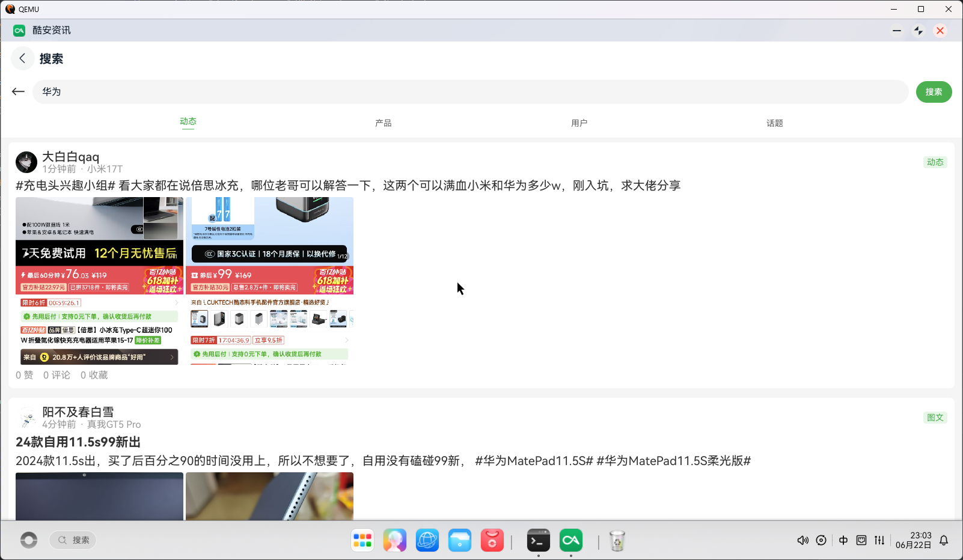Open the blue file manager icon in dock

(460, 541)
